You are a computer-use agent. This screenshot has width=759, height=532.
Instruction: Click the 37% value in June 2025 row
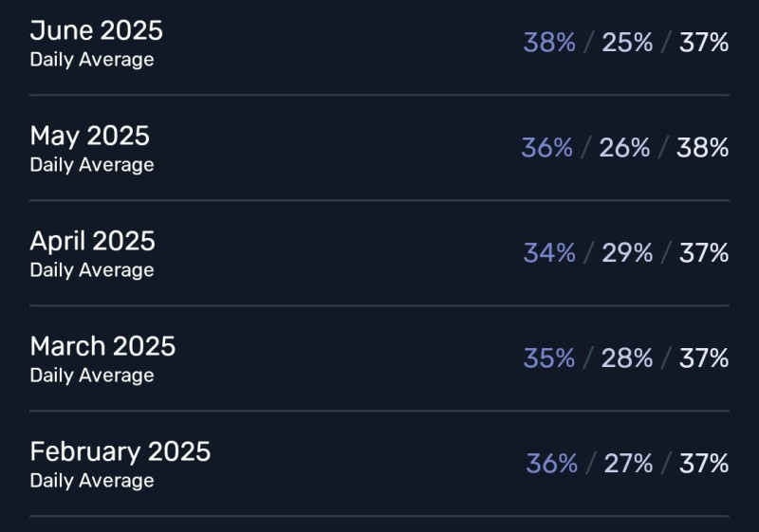pyautogui.click(x=704, y=43)
